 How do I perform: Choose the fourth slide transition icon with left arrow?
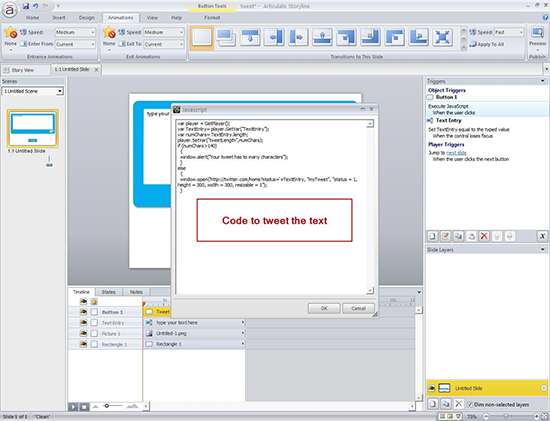274,37
